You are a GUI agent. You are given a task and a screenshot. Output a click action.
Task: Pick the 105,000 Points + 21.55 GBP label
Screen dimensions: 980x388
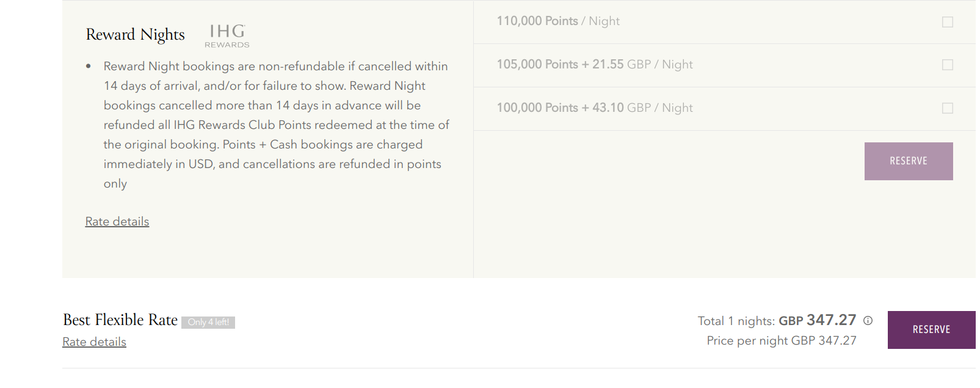pos(595,65)
